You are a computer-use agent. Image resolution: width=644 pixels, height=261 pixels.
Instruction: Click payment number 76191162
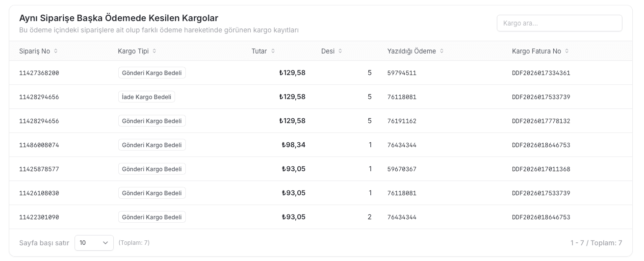pyautogui.click(x=402, y=121)
